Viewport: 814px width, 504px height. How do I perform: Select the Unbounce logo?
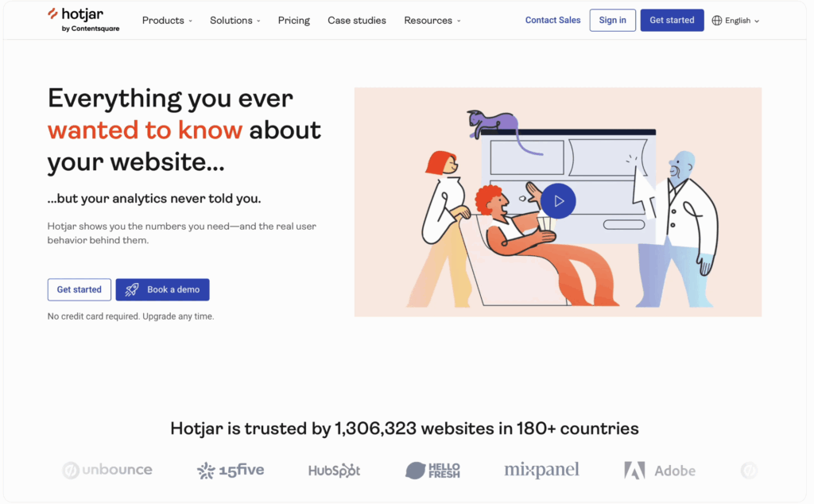point(107,470)
